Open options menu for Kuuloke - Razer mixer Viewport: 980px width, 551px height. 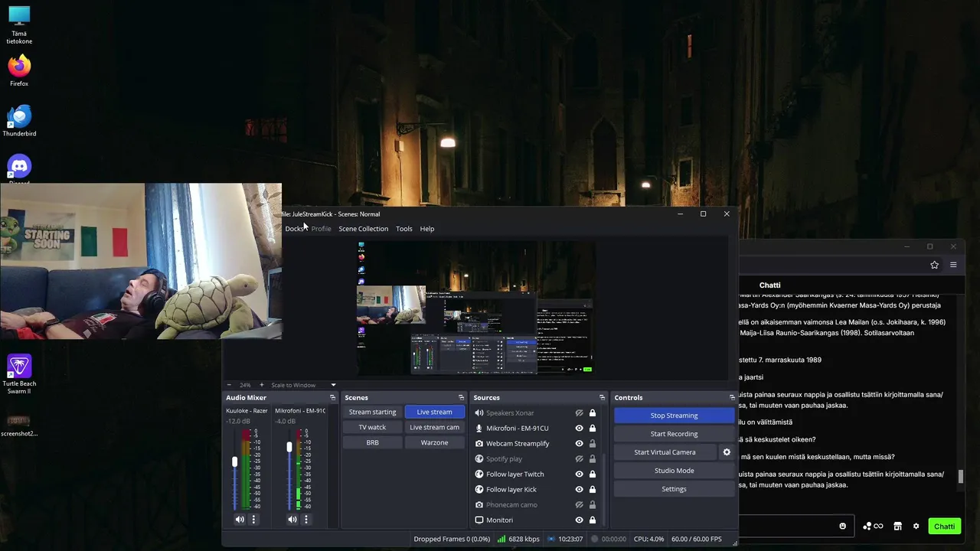[253, 520]
